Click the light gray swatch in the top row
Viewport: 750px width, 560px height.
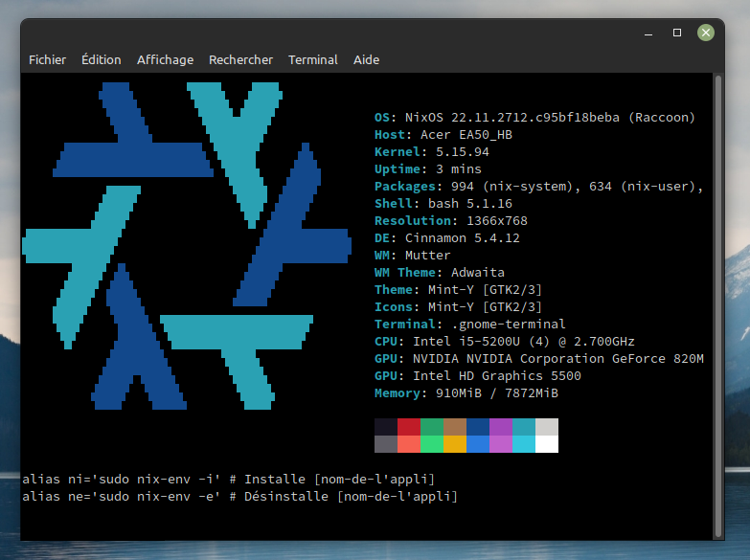(x=547, y=427)
